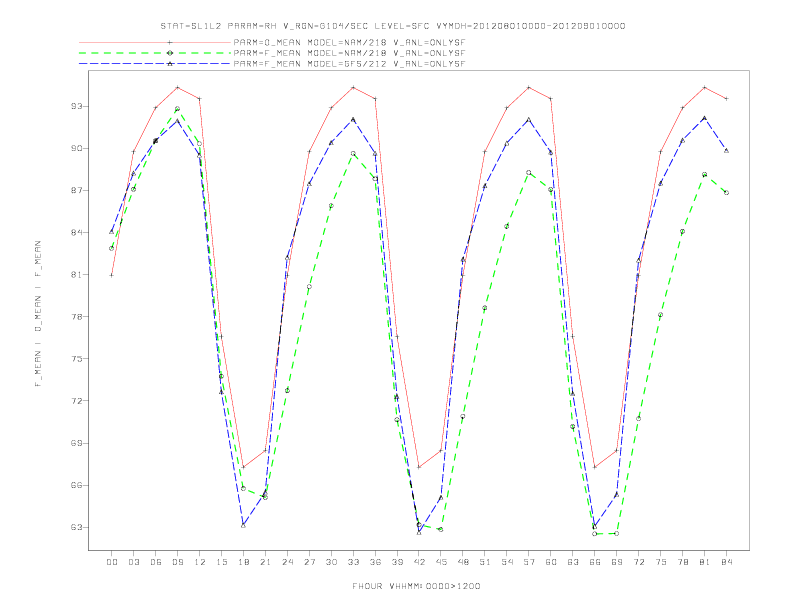Click the x-axis hour label 27
This screenshot has width=792, height=612.
click(x=309, y=562)
